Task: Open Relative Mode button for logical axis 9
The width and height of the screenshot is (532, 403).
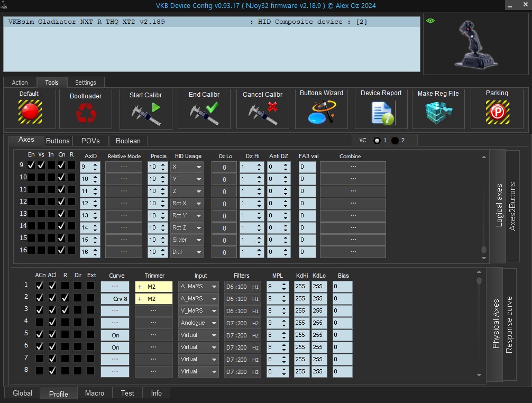Action: click(x=124, y=167)
